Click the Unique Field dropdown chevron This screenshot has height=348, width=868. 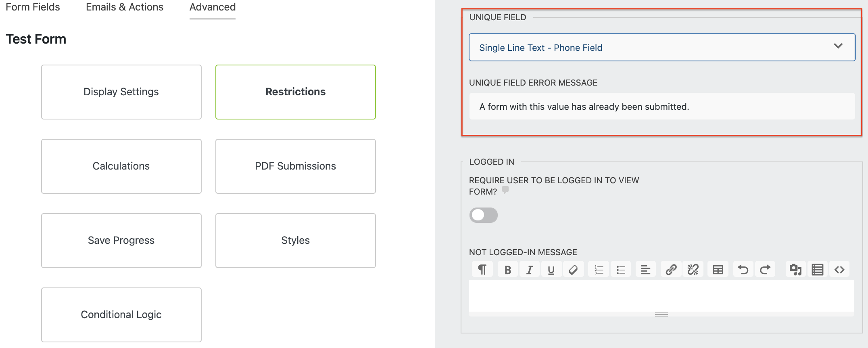(838, 46)
